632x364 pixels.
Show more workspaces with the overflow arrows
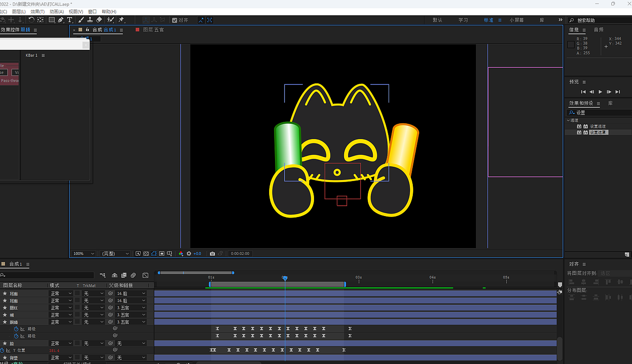(x=560, y=20)
